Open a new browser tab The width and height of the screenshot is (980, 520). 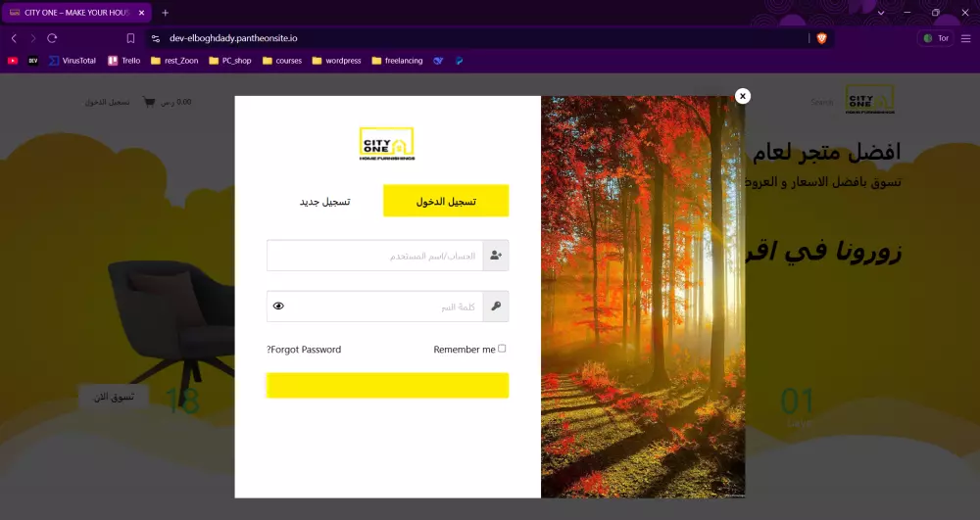point(165,13)
